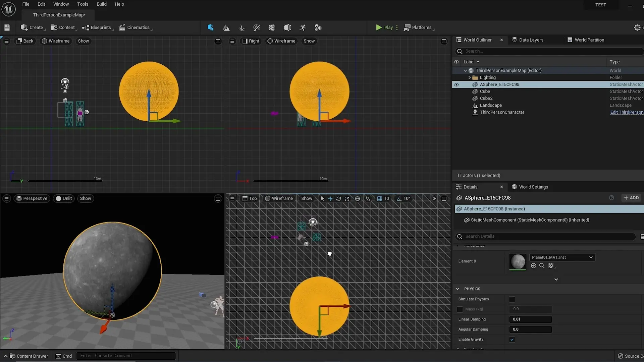Click the Save current level icon
The image size is (644, 362).
tap(7, 27)
